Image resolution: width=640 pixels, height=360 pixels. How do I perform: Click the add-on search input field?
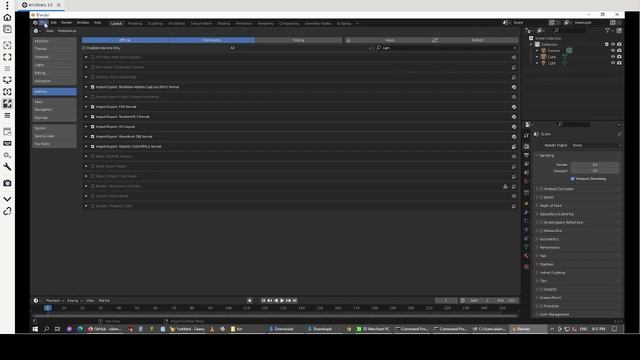(446, 48)
